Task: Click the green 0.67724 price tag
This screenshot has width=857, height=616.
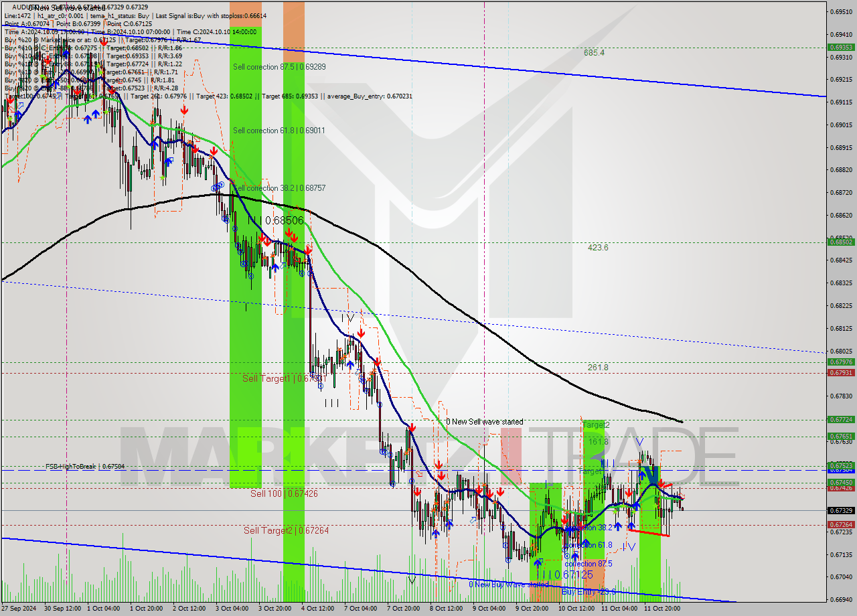Action: (x=840, y=420)
